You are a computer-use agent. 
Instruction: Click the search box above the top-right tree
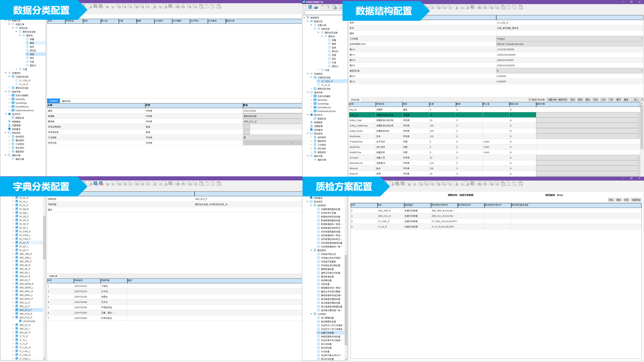point(322,12)
